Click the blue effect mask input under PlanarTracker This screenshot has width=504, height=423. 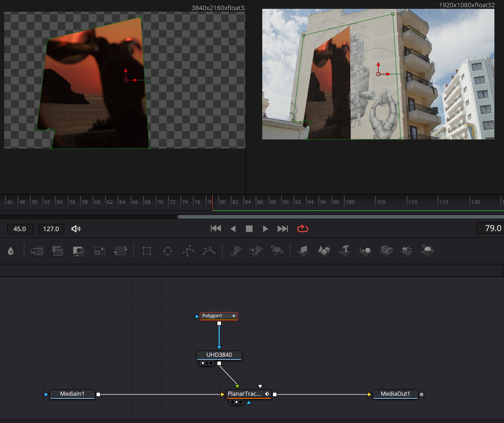click(248, 402)
